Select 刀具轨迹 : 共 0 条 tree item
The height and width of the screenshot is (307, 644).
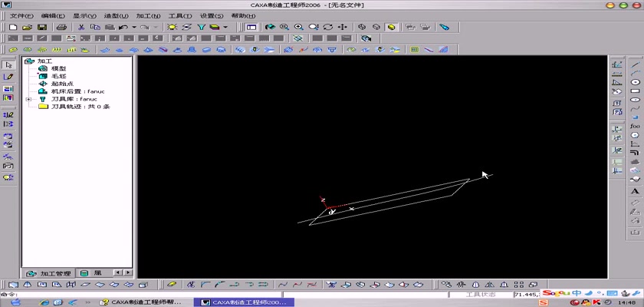(80, 107)
